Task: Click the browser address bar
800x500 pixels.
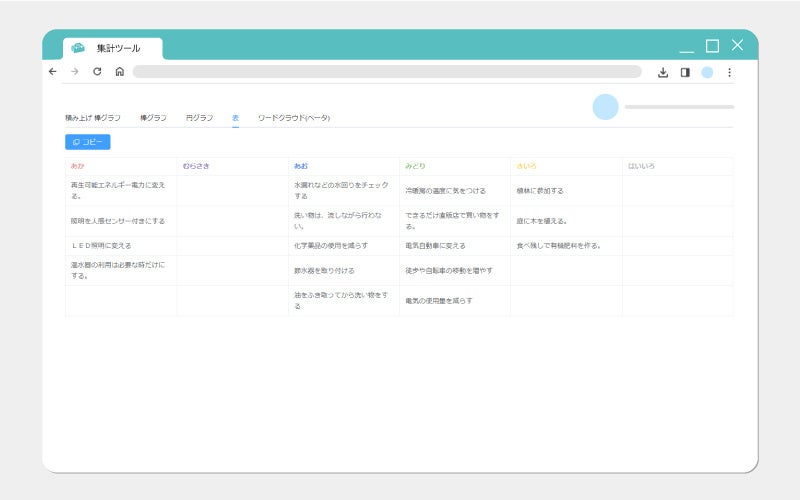Action: point(387,72)
